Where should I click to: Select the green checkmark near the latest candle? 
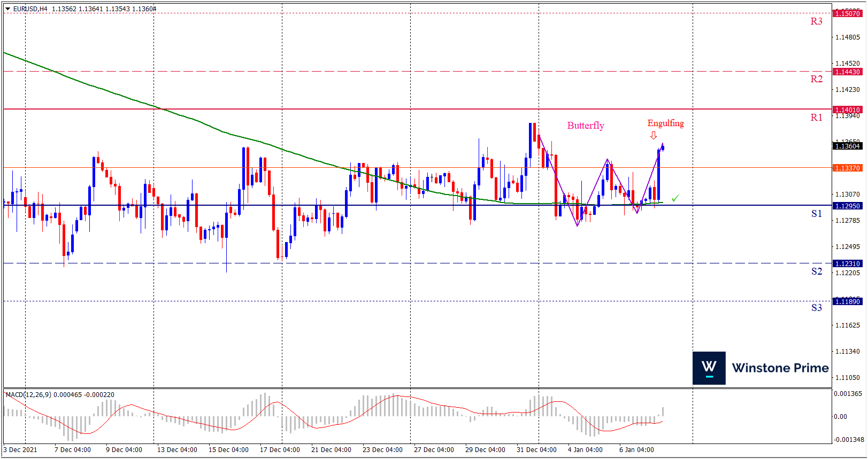click(675, 198)
